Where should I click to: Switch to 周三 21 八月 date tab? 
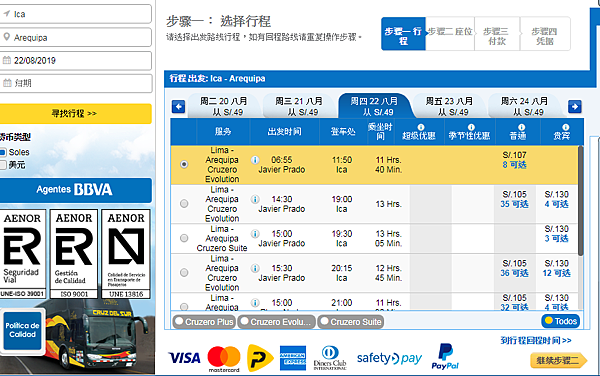click(299, 106)
